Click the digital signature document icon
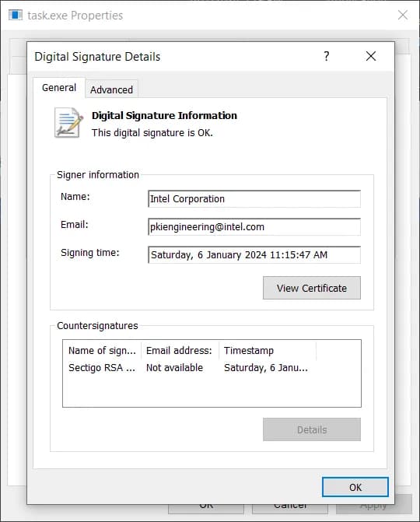 pyautogui.click(x=69, y=122)
